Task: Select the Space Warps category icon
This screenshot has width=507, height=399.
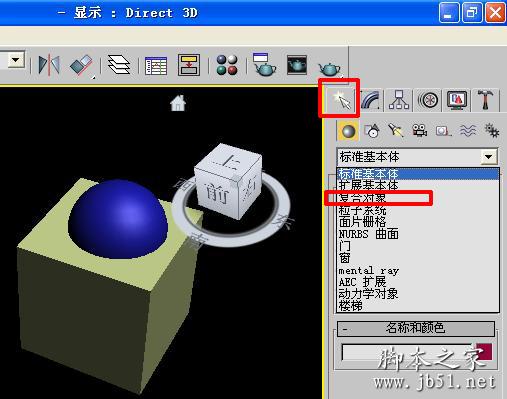Action: click(x=468, y=131)
